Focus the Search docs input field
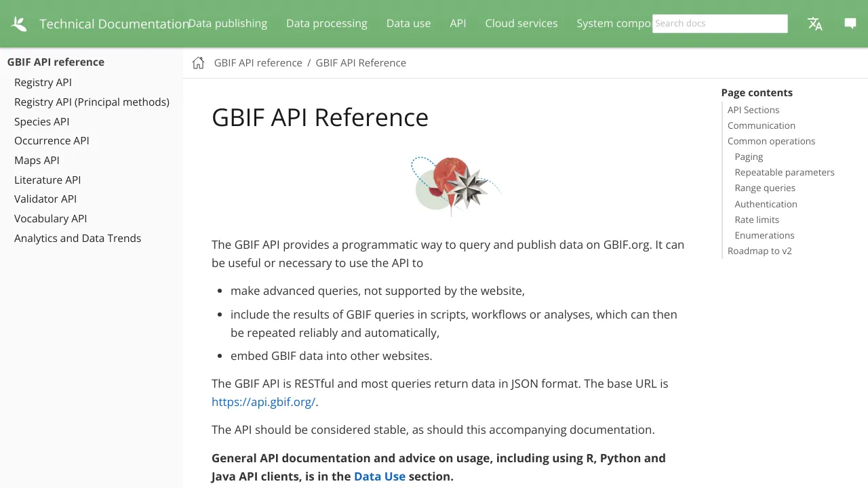 pos(720,24)
